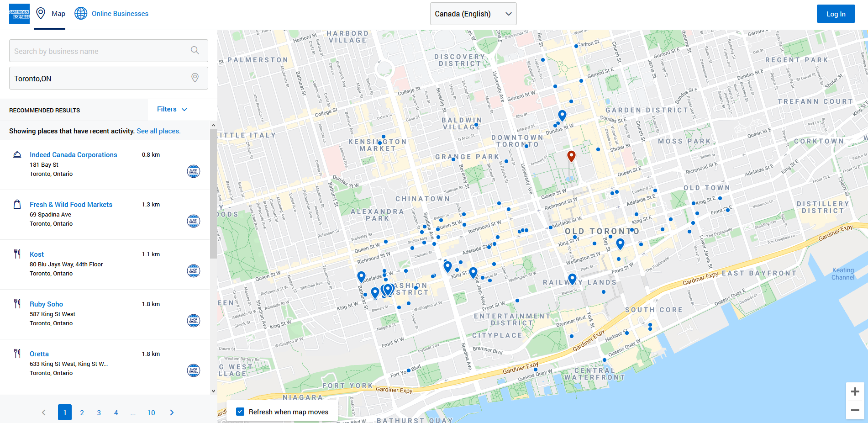Click Shop Small badge for Fresh & Wild
Screen dimensions: 868x423
click(194, 221)
